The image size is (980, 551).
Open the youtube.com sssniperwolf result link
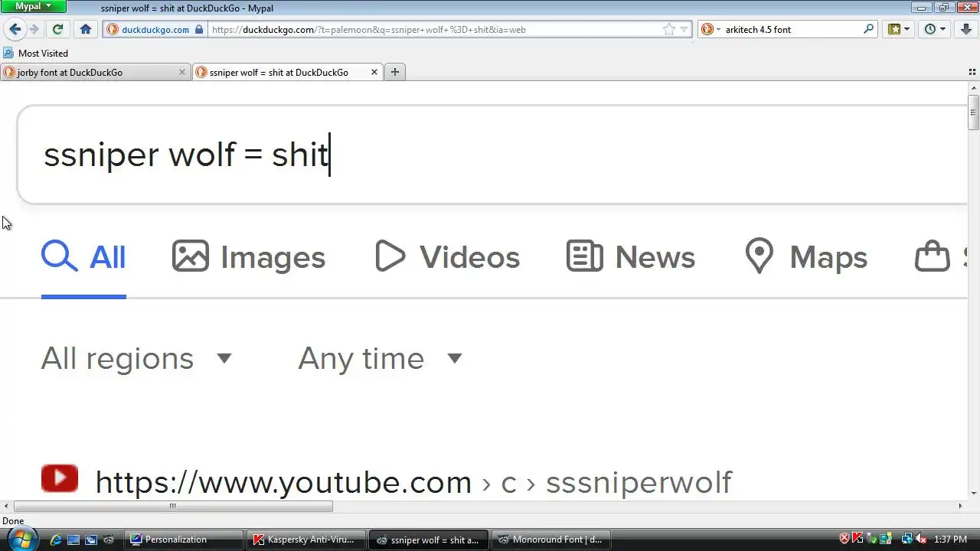tap(413, 482)
